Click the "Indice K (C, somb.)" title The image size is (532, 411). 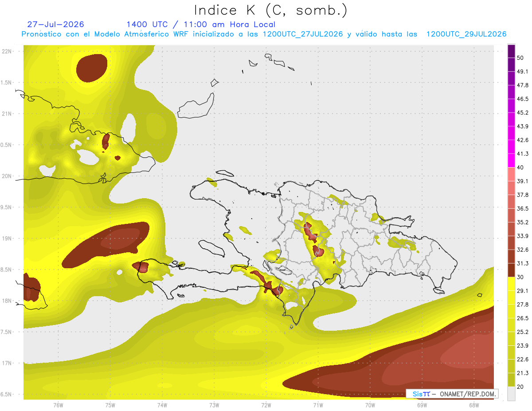(x=271, y=10)
